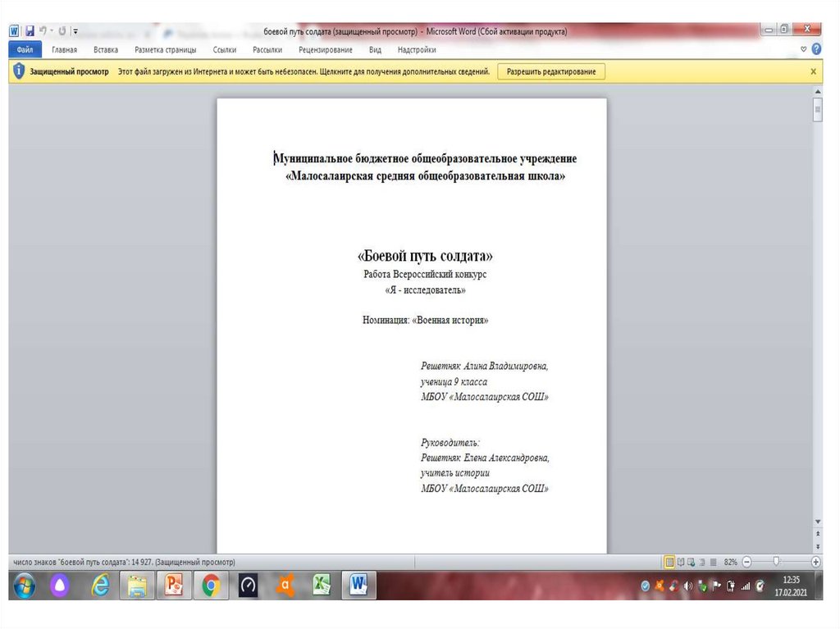Click the orange Avast tray icon
The width and height of the screenshot is (840, 629).
coord(660,586)
